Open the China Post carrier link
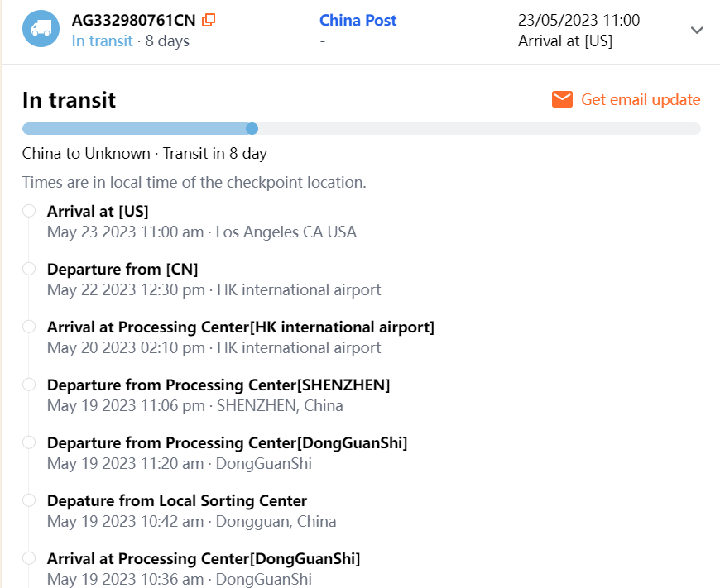The image size is (720, 588). (x=358, y=21)
